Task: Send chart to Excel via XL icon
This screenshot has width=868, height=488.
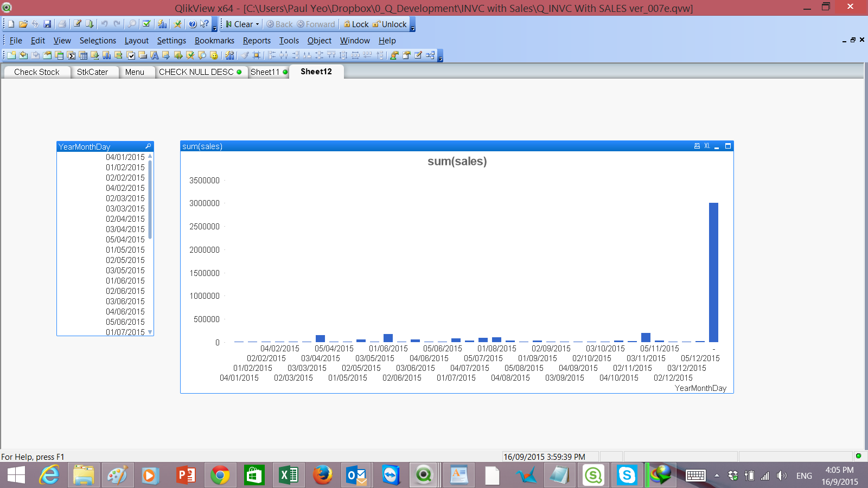Action: coord(707,146)
